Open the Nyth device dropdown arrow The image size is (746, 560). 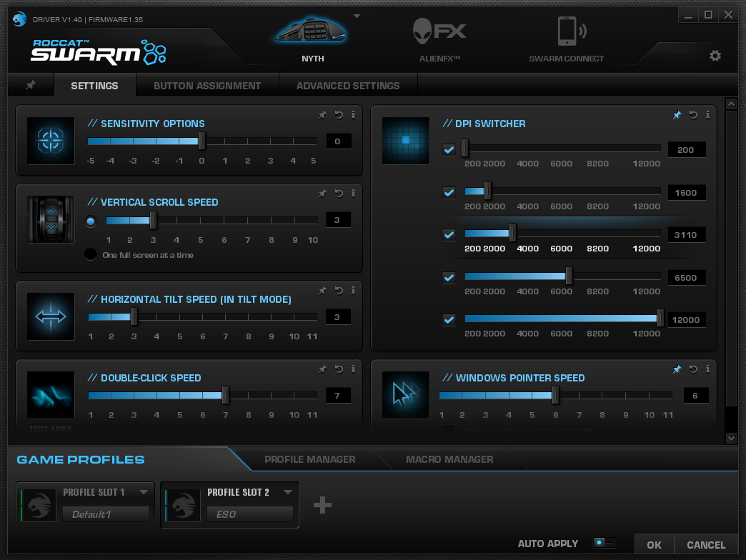[x=357, y=16]
